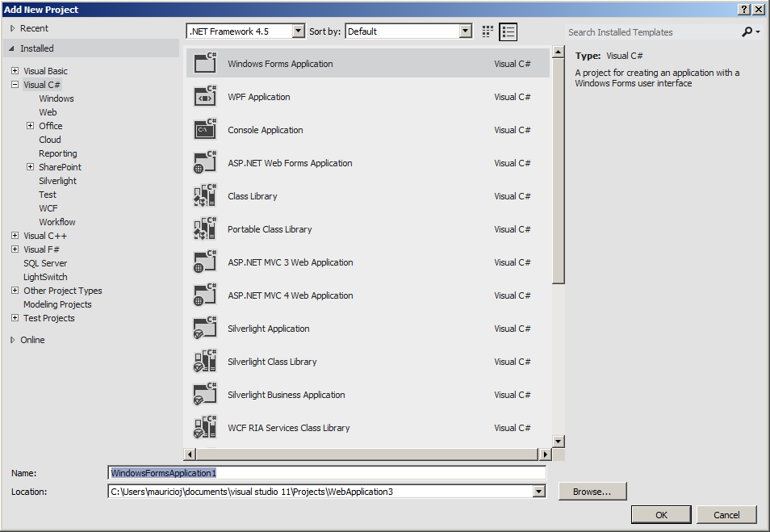Click the horizontal scroll right arrow
Image resolution: width=770 pixels, height=532 pixels.
(x=545, y=455)
